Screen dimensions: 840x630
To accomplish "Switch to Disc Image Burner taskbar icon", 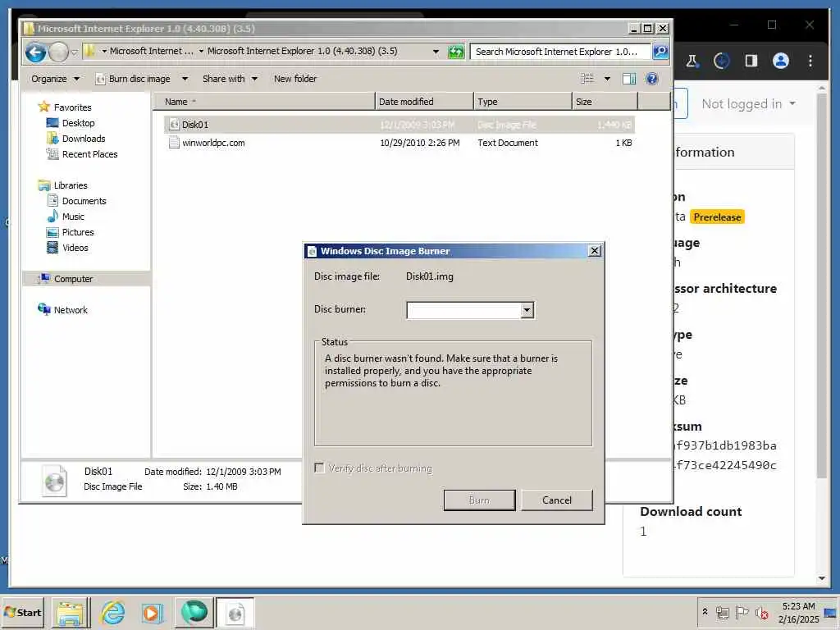I will [235, 613].
